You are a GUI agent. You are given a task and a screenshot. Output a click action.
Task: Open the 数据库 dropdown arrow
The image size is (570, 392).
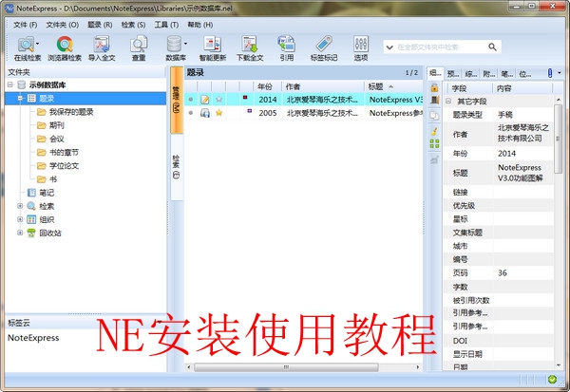pos(185,44)
